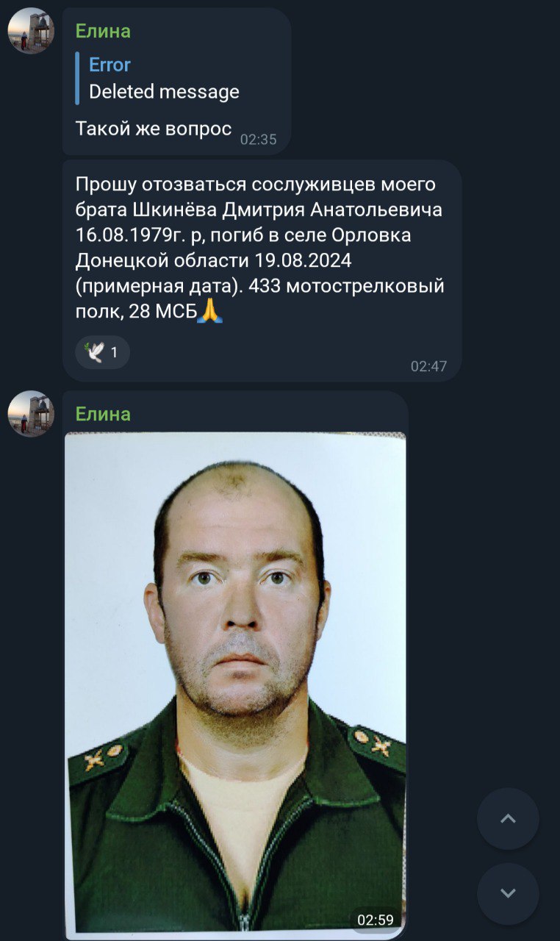Viewport: 560px width, 941px height.
Task: Jump up with the up chevron button
Action: (508, 819)
